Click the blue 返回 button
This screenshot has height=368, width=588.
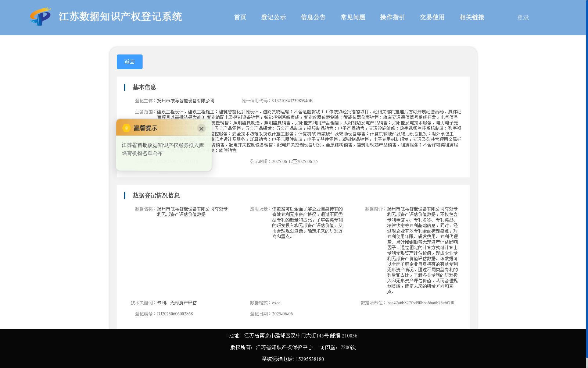130,62
